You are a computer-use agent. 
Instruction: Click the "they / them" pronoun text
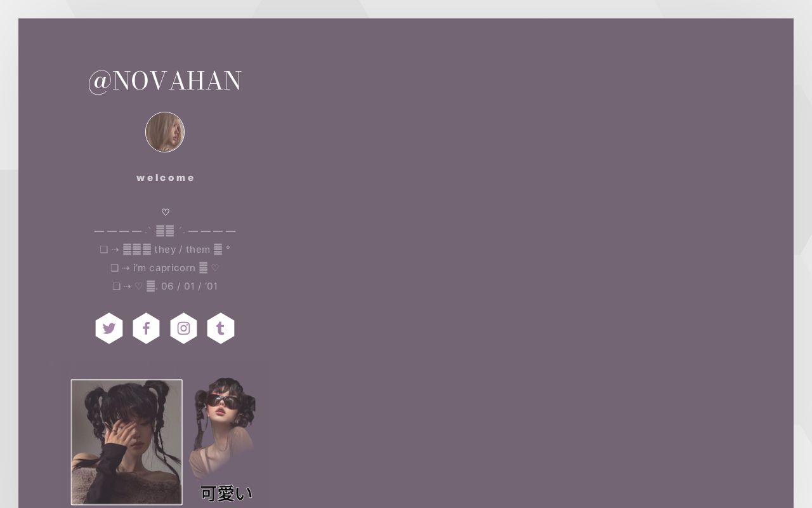click(x=182, y=250)
